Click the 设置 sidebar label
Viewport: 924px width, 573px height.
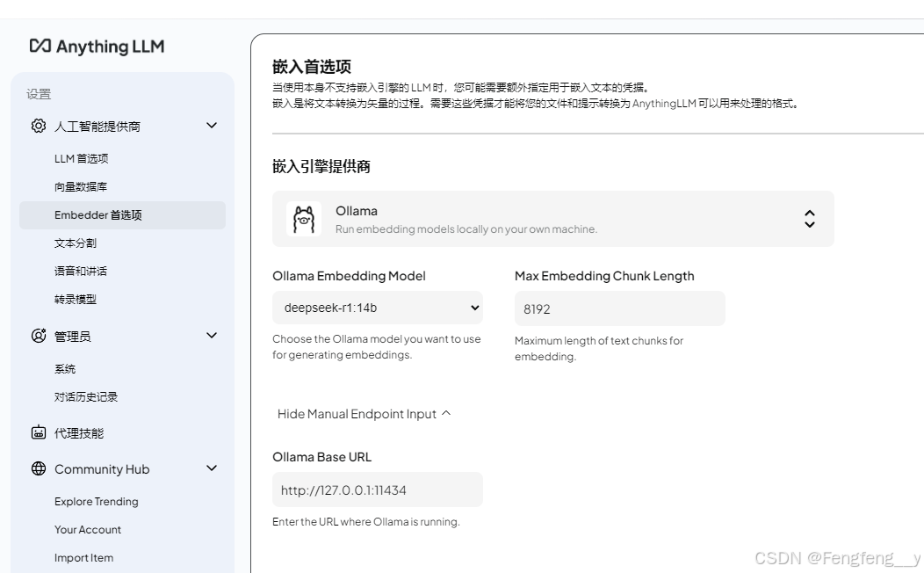39,94
